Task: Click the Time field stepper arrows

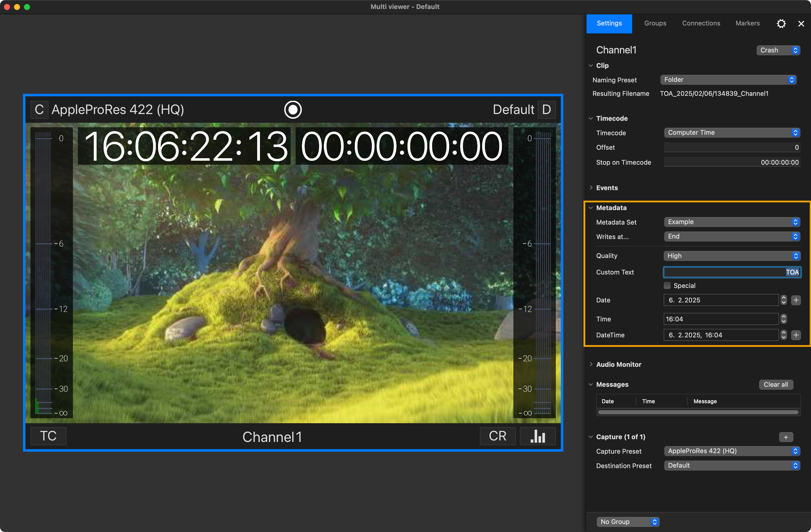Action: pos(783,319)
